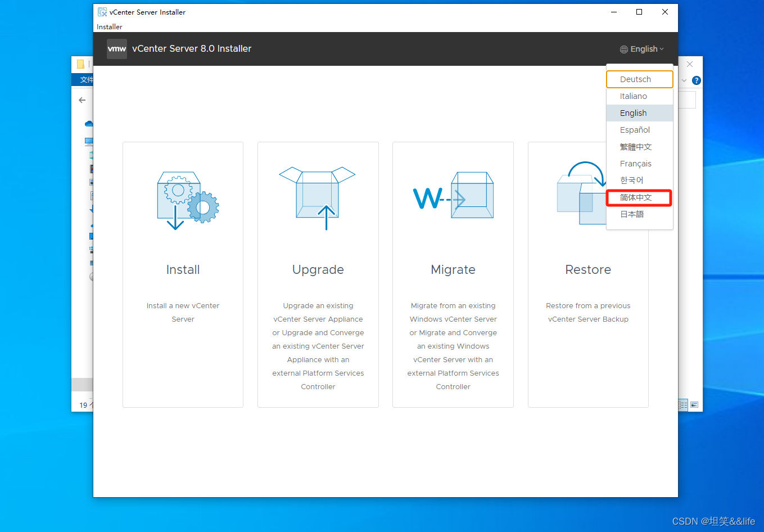Select 日本語 language

pos(640,214)
